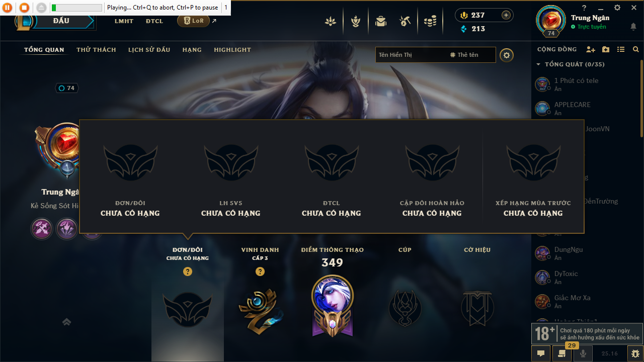Open the Collection backpack icon
This screenshot has width=644, height=362.
380,21
